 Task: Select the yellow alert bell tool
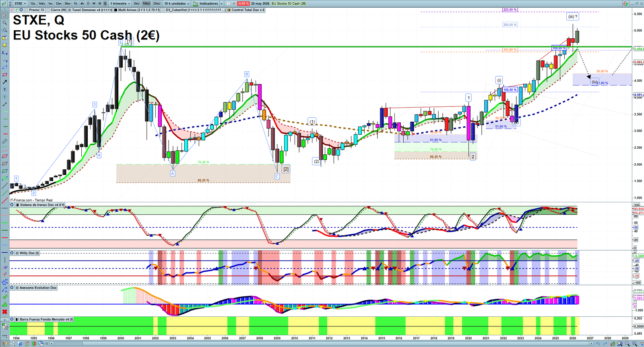[5, 46]
